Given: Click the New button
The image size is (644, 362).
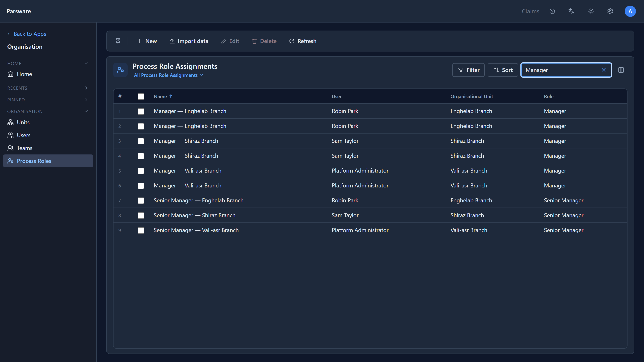Looking at the screenshot, I should pyautogui.click(x=147, y=41).
